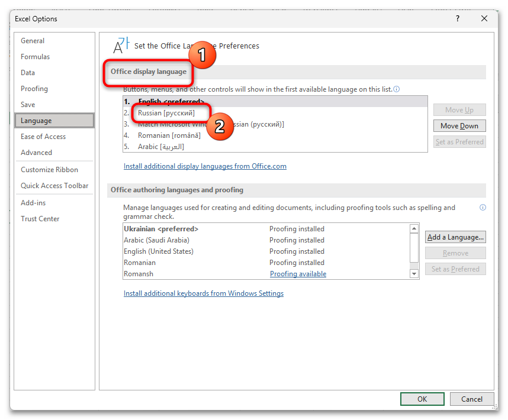The width and height of the screenshot is (508, 420).
Task: Click the Add a Language button
Action: point(455,237)
